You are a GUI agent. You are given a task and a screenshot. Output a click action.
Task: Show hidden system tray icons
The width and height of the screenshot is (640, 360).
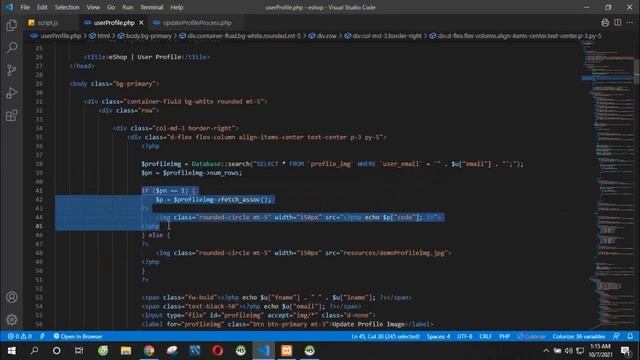[x=546, y=351]
